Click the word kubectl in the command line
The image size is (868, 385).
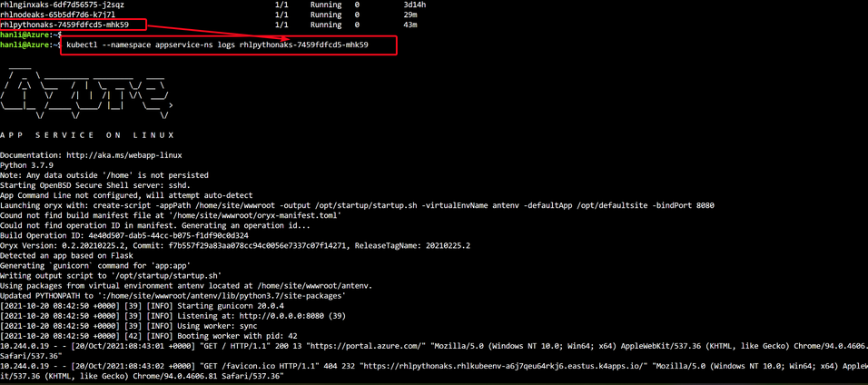point(82,44)
